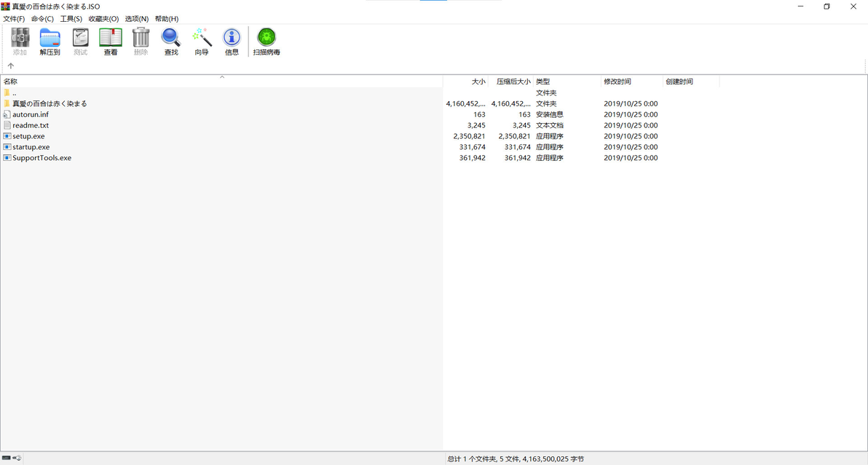Image resolution: width=868 pixels, height=465 pixels.
Task: Sort by Created time (创建时间) column header
Action: click(x=691, y=82)
